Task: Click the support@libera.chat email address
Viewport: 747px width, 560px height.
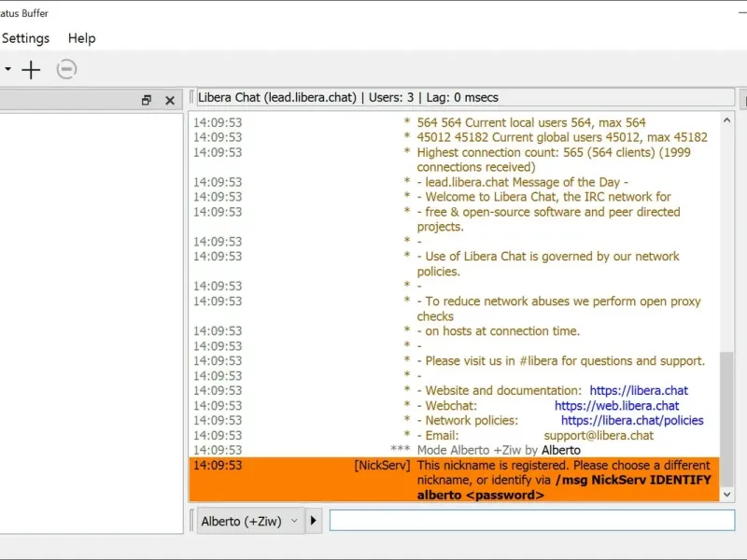Action: (x=599, y=435)
